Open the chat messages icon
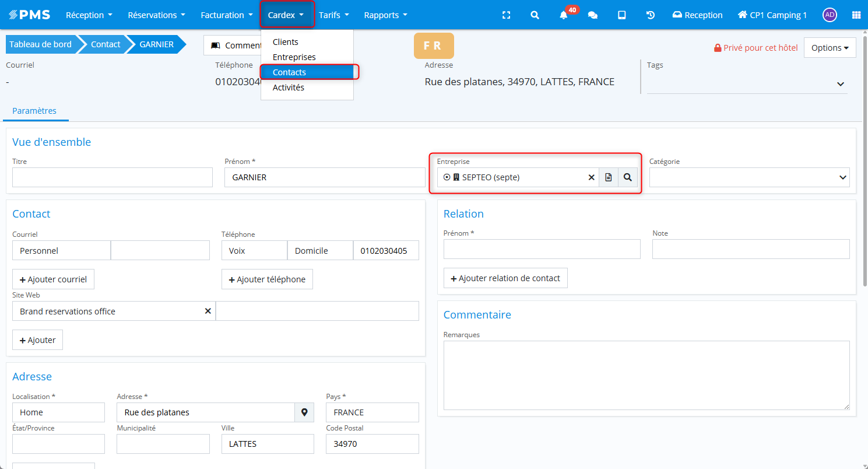 pyautogui.click(x=593, y=15)
